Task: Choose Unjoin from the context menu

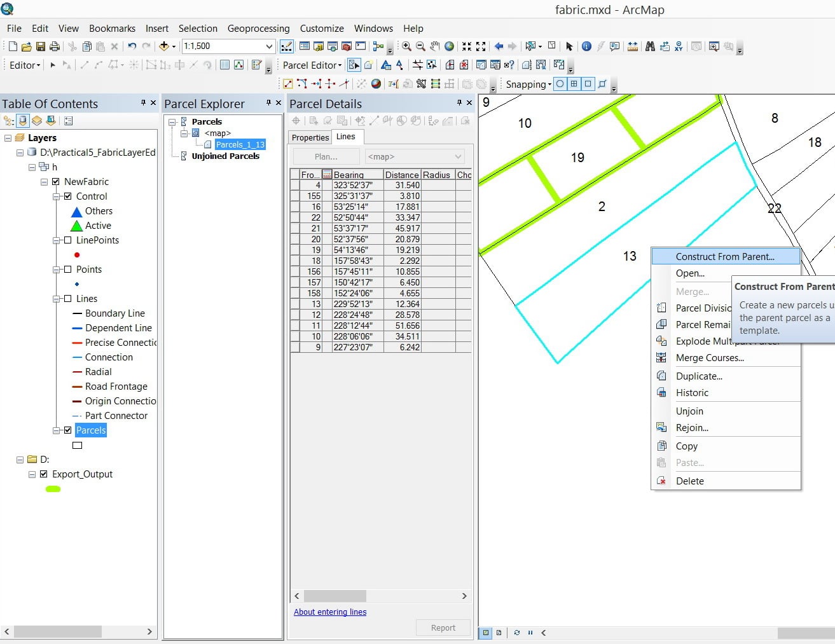Action: (x=726, y=411)
